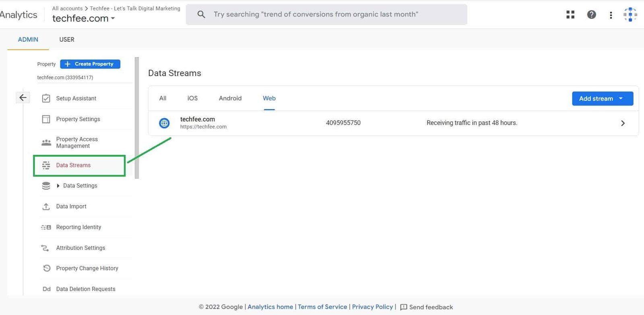Click the property column vertical scrollbar
The width and height of the screenshot is (644, 315).
137,118
